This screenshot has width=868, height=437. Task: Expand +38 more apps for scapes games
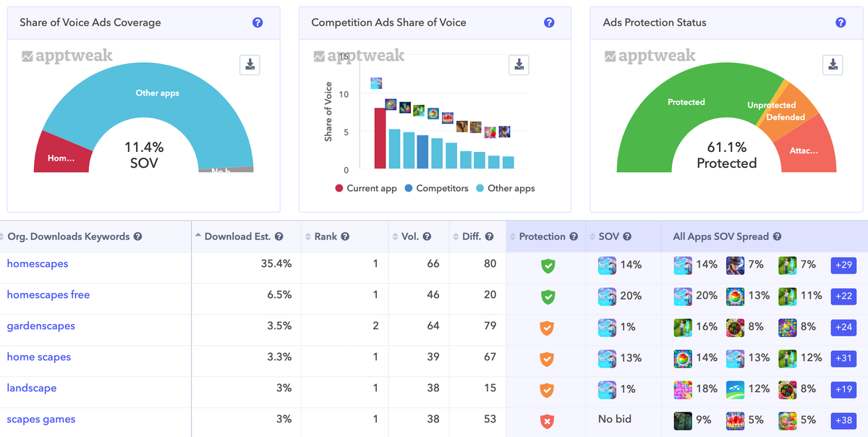tap(843, 420)
